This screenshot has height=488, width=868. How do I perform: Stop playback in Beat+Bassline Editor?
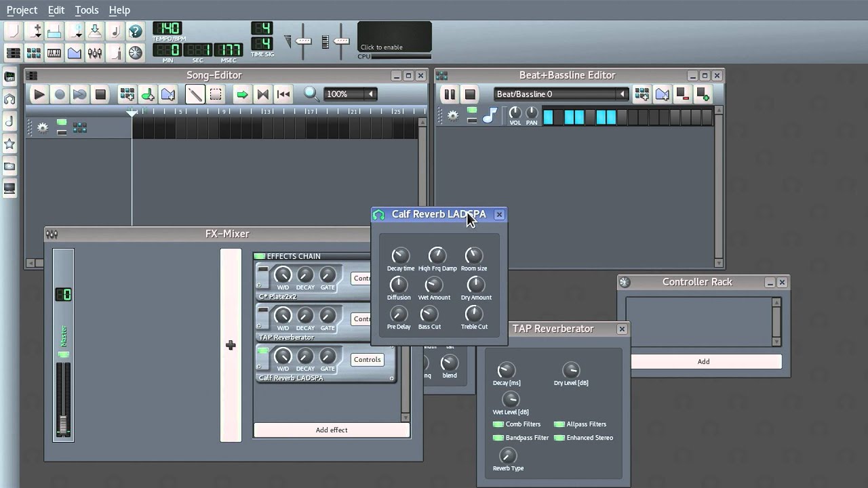[469, 94]
